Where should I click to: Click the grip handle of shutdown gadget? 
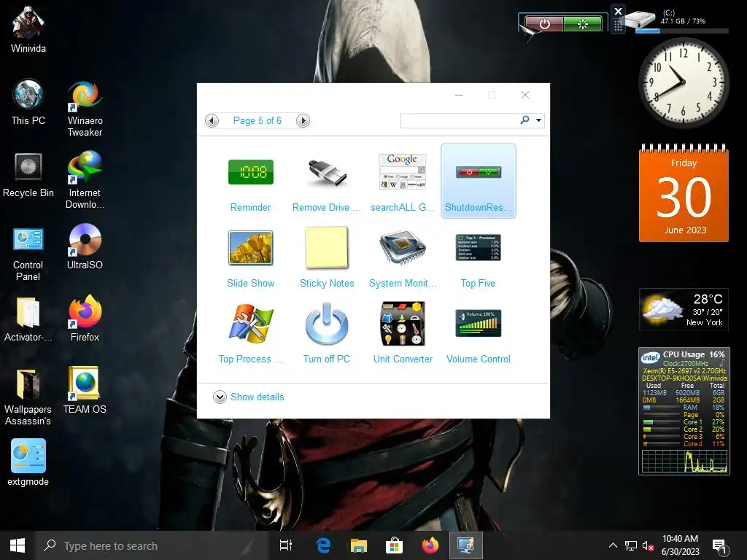[x=618, y=26]
